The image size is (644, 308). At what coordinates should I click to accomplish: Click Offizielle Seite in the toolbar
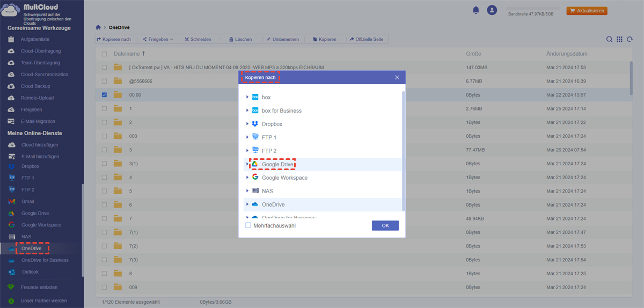click(x=366, y=39)
